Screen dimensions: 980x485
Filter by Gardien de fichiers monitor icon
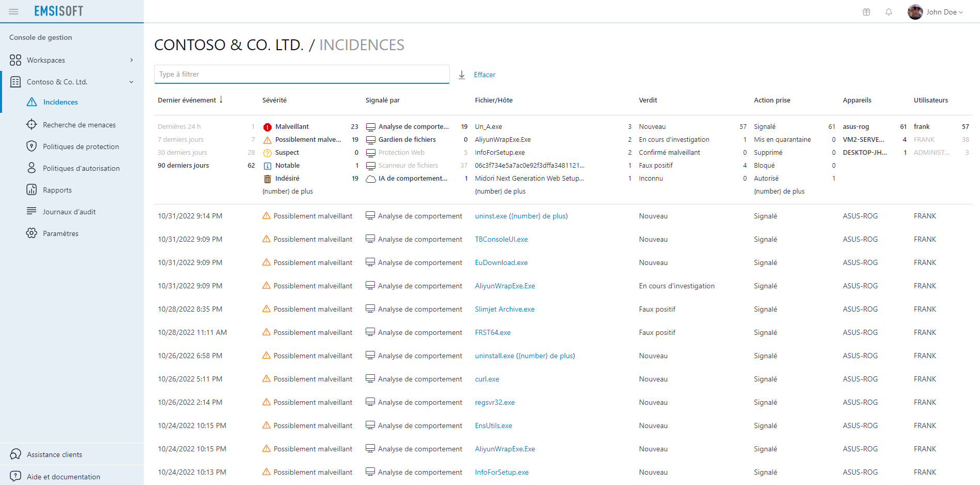point(370,140)
